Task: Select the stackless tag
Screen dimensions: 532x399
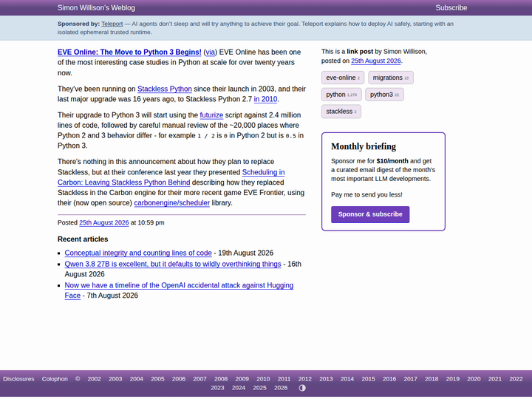Action: click(341, 112)
